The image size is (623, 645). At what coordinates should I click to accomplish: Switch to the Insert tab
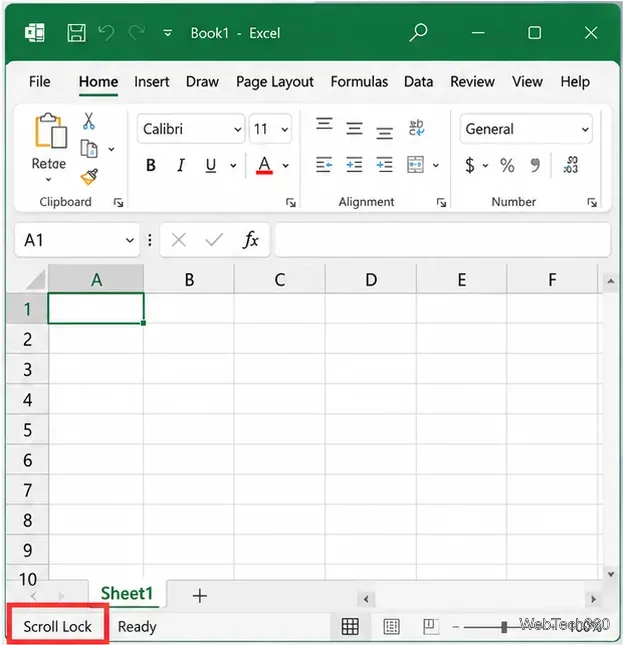click(x=151, y=81)
